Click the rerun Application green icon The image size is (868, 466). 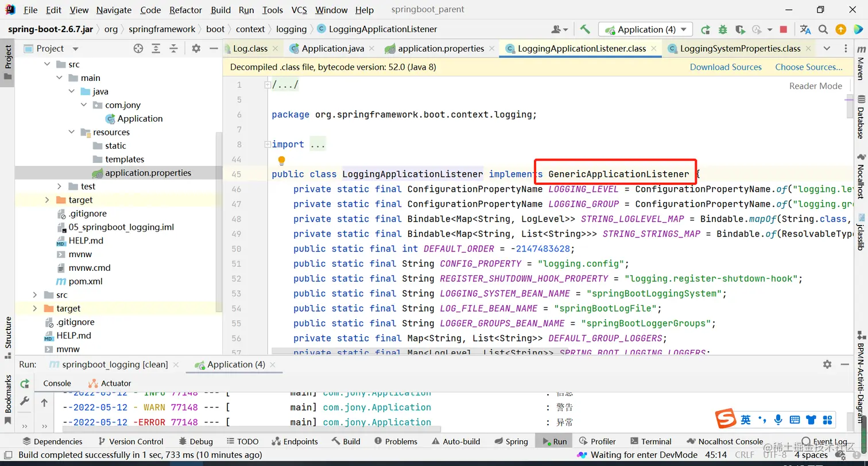pyautogui.click(x=706, y=29)
